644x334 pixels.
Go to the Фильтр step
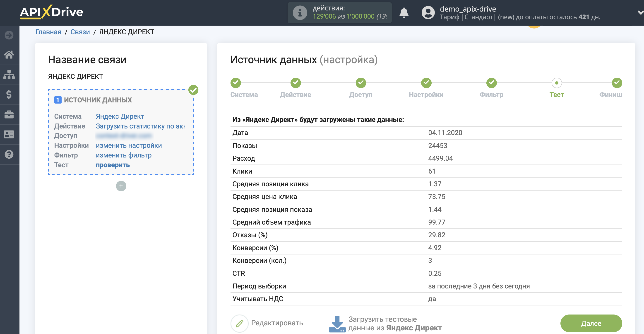[x=491, y=83]
